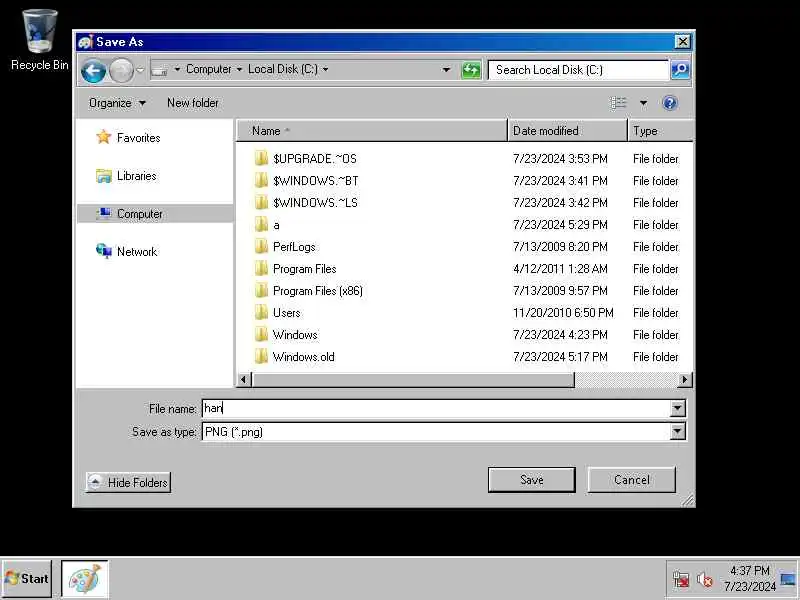
Task: Click the Search Local Disk (C:) field
Action: tap(578, 70)
